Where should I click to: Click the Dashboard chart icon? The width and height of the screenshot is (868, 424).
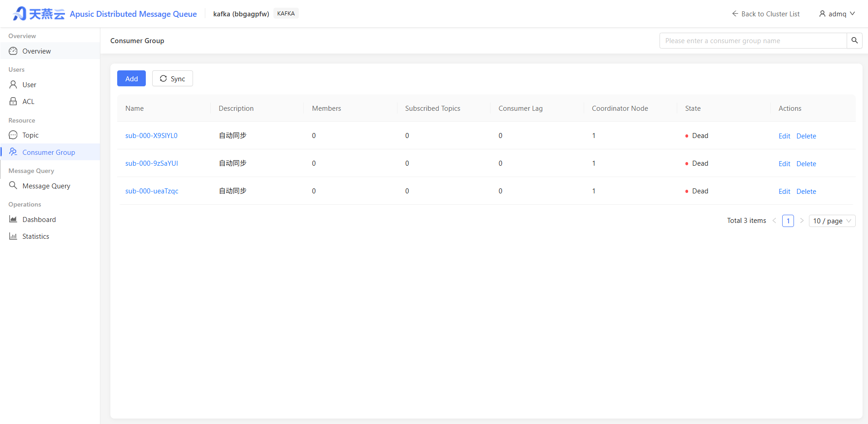tap(13, 219)
